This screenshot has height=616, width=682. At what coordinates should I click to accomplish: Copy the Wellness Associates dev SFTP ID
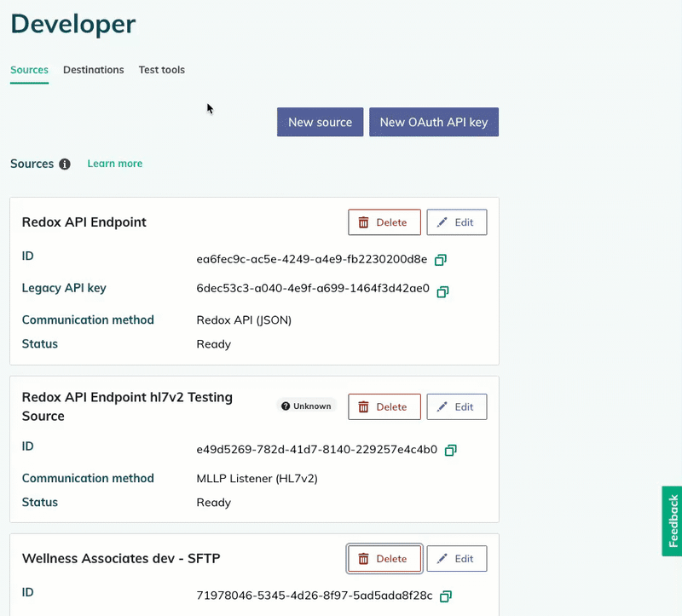click(446, 596)
